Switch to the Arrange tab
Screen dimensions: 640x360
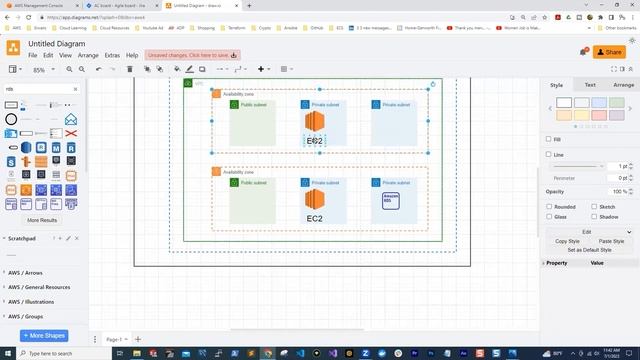[x=624, y=85]
